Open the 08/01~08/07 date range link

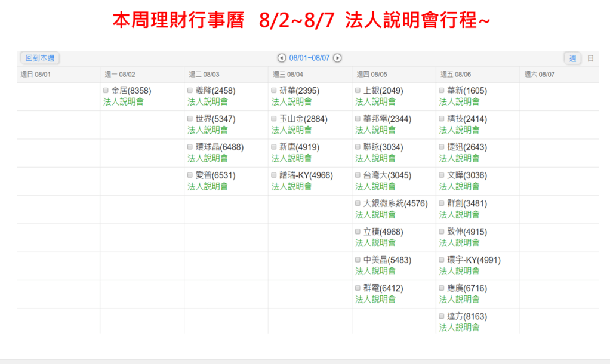(309, 58)
